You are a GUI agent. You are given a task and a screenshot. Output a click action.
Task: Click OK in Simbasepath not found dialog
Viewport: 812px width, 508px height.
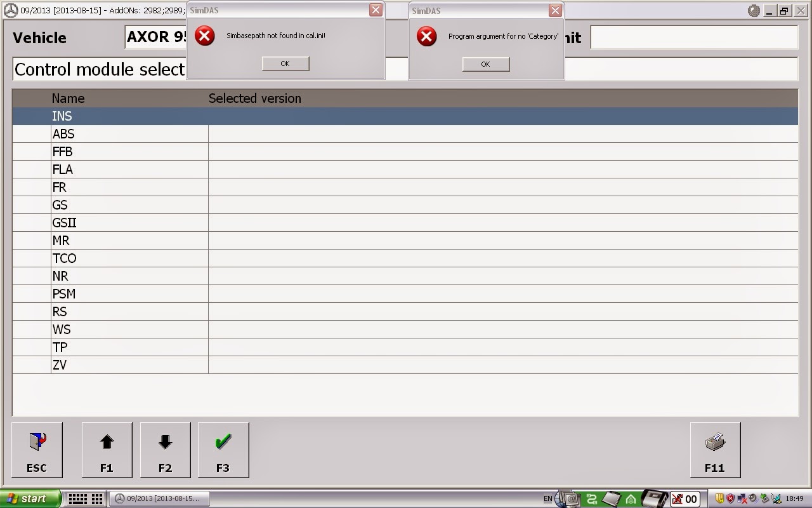pyautogui.click(x=285, y=63)
